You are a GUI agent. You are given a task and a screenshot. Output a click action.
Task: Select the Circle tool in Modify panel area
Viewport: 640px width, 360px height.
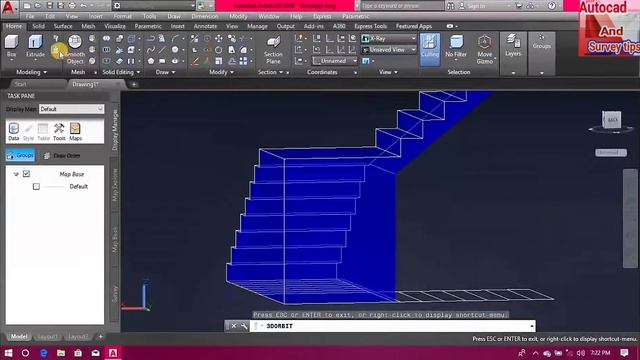(x=219, y=50)
